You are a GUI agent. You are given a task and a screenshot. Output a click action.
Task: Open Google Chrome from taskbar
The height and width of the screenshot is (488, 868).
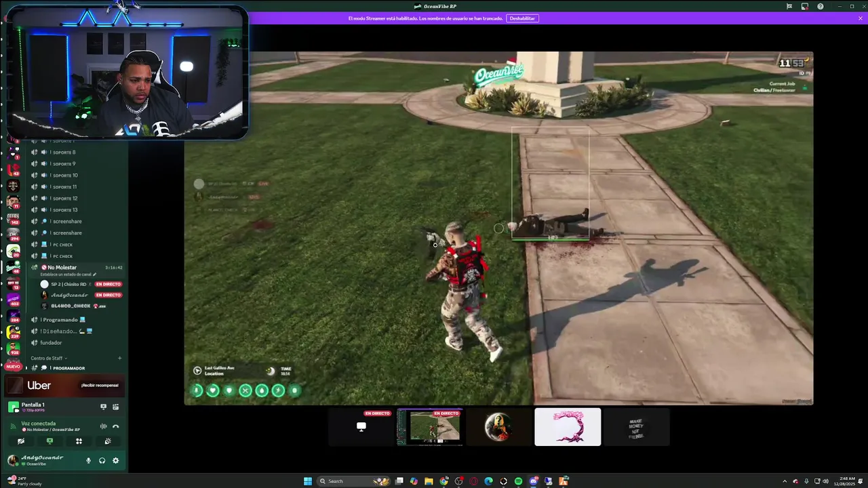click(x=443, y=481)
